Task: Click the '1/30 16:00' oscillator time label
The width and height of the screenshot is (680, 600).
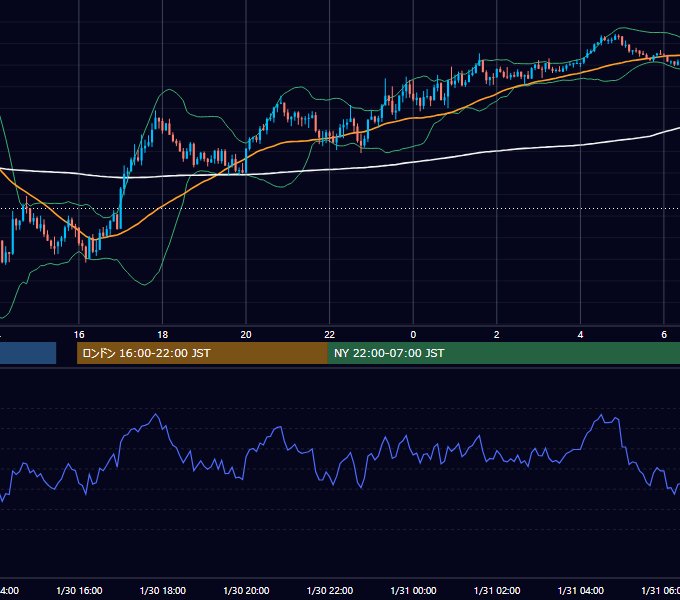Action: click(79, 590)
